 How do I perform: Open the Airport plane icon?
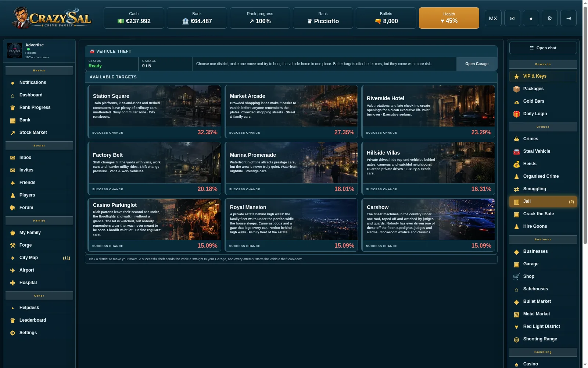[x=13, y=270]
